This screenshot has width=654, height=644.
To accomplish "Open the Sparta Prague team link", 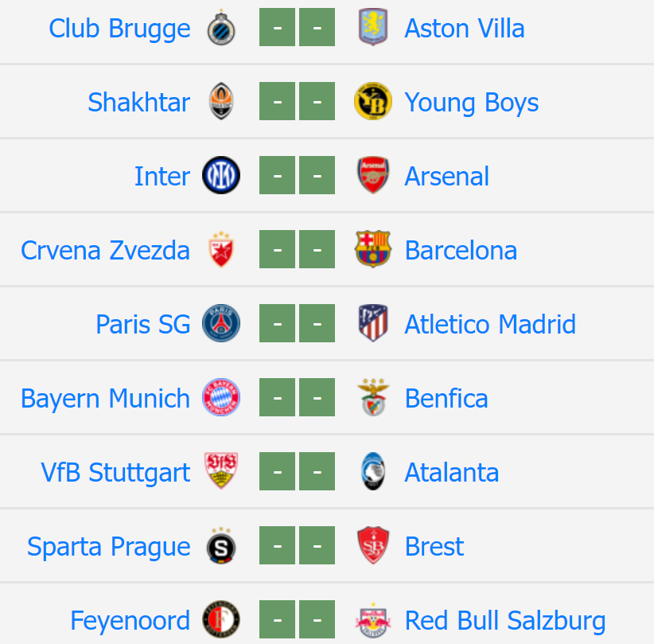I will [108, 547].
